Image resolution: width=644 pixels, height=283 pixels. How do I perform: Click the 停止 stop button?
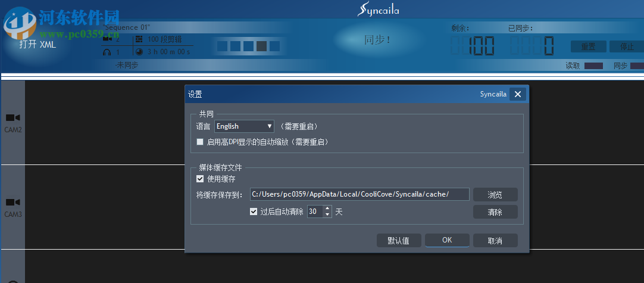point(627,46)
